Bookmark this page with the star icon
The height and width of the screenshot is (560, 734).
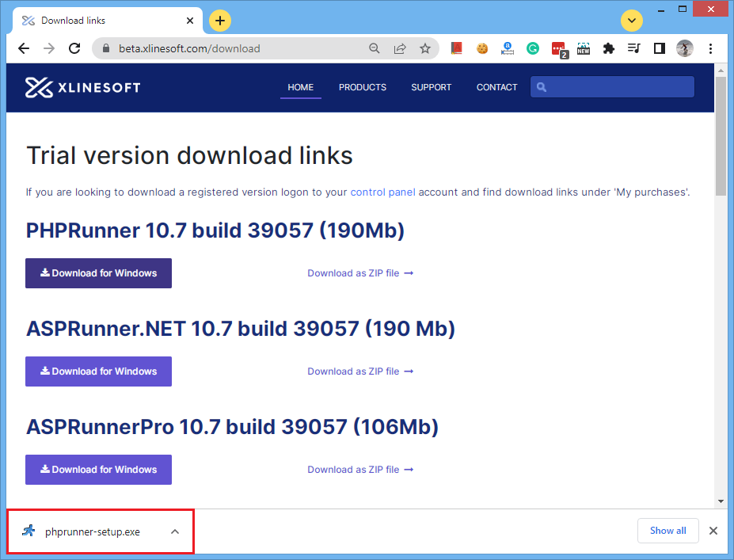pos(425,48)
